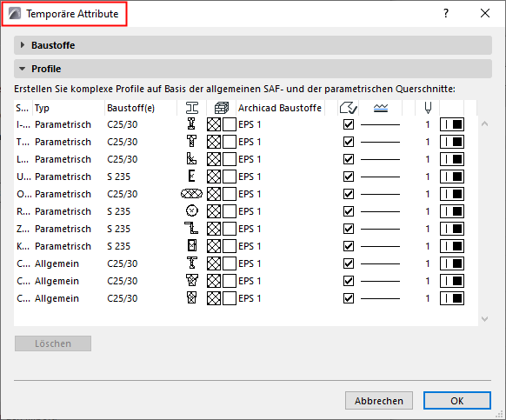Click the Archicad Baustoffe column header
This screenshot has height=420, width=506.
[280, 108]
